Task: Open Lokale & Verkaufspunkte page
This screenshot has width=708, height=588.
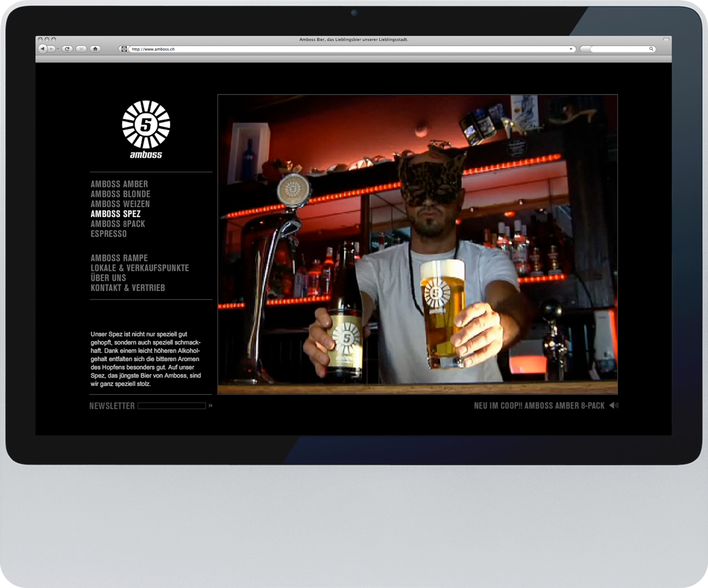Action: pos(140,268)
